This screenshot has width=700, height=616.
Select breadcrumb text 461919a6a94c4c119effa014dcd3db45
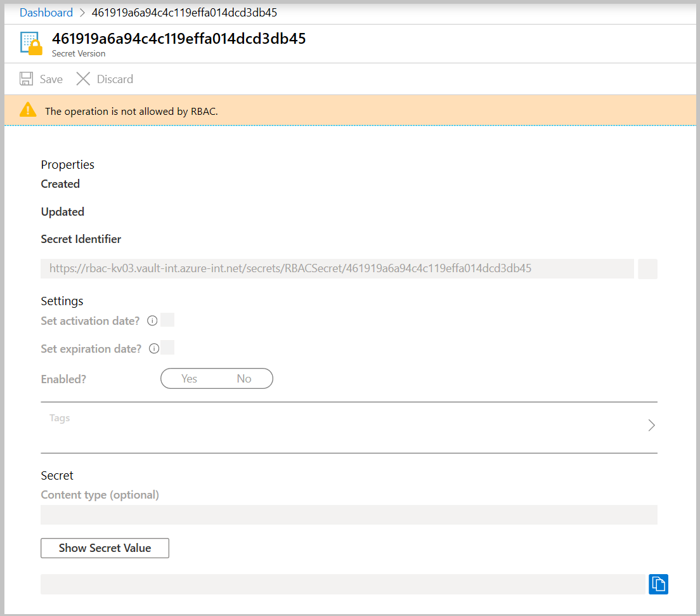click(185, 13)
